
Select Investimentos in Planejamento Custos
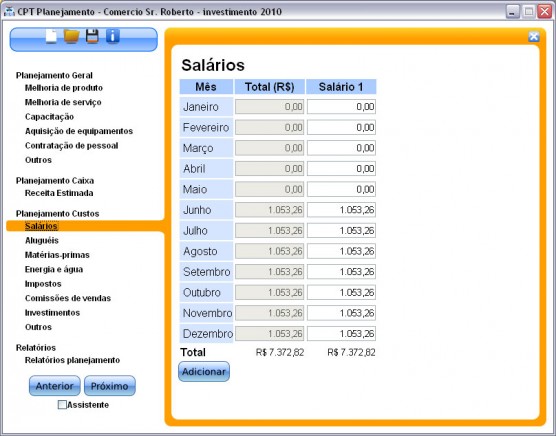tap(52, 313)
